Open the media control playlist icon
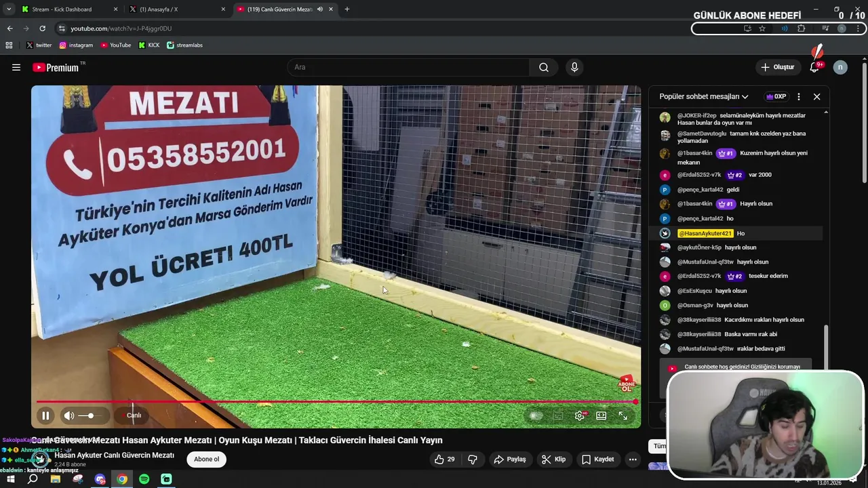This screenshot has width=868, height=488. coord(825,28)
